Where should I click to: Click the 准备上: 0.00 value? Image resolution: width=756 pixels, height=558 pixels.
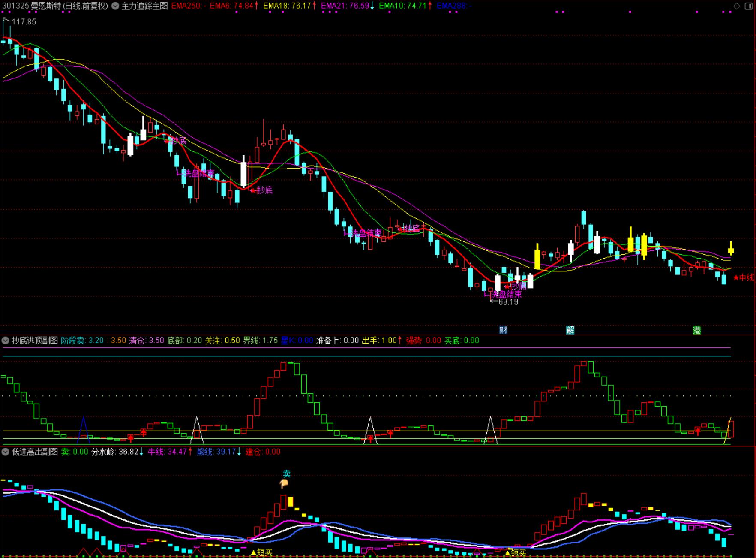click(337, 341)
